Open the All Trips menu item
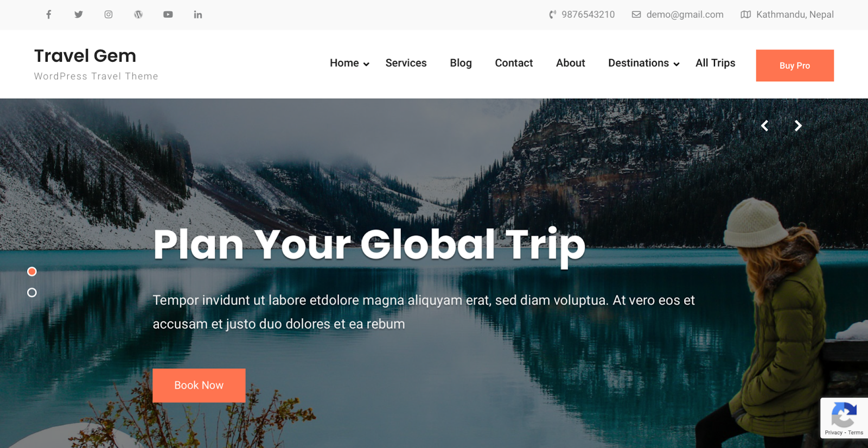868x448 pixels. [715, 63]
